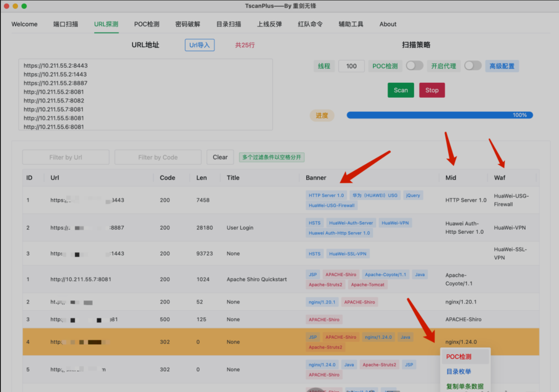Open 高级配置 advanced settings

click(502, 66)
